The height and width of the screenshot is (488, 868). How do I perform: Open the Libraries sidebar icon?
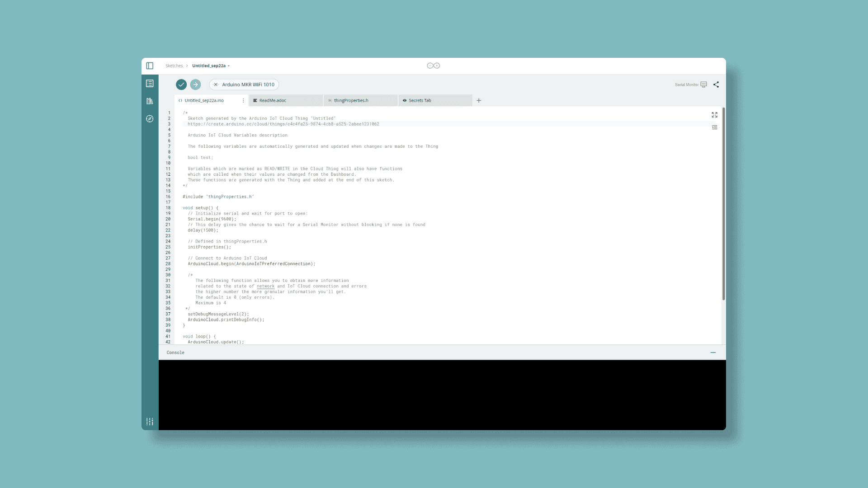pos(150,101)
